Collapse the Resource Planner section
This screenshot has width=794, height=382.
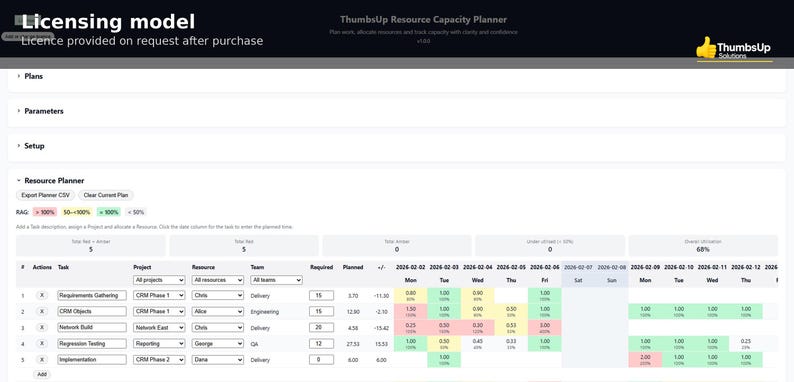tap(54, 180)
